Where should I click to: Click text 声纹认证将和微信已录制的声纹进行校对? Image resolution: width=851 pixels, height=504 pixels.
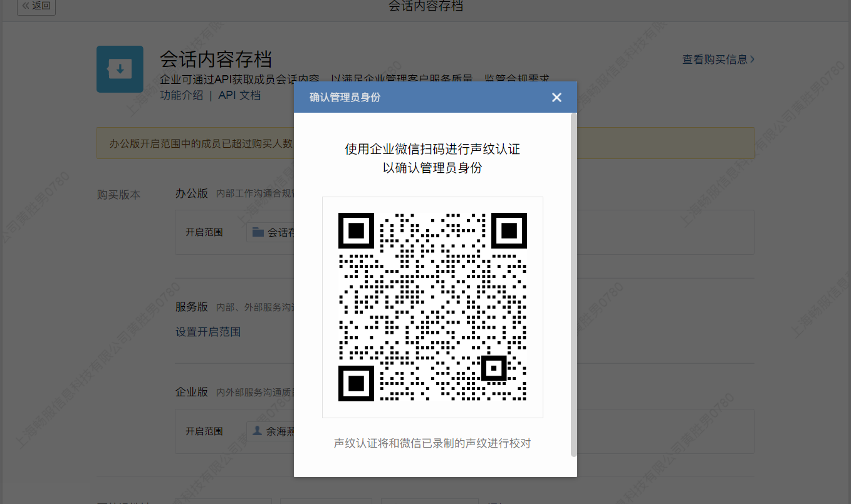[432, 443]
